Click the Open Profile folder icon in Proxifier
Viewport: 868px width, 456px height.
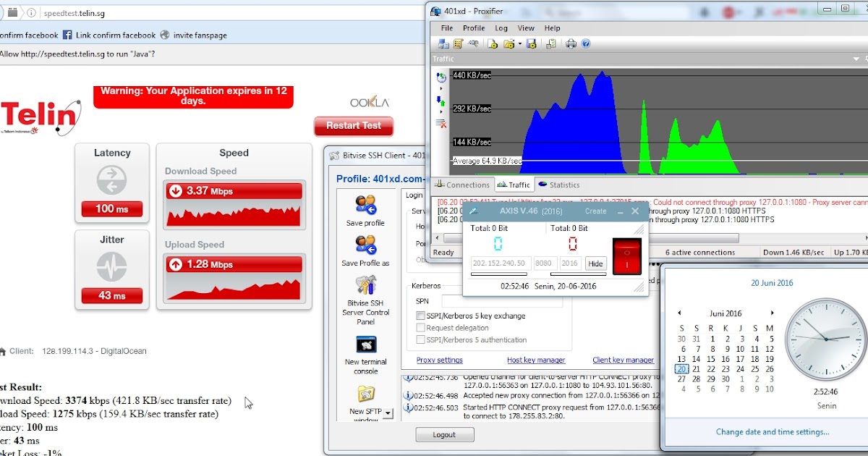pyautogui.click(x=509, y=43)
